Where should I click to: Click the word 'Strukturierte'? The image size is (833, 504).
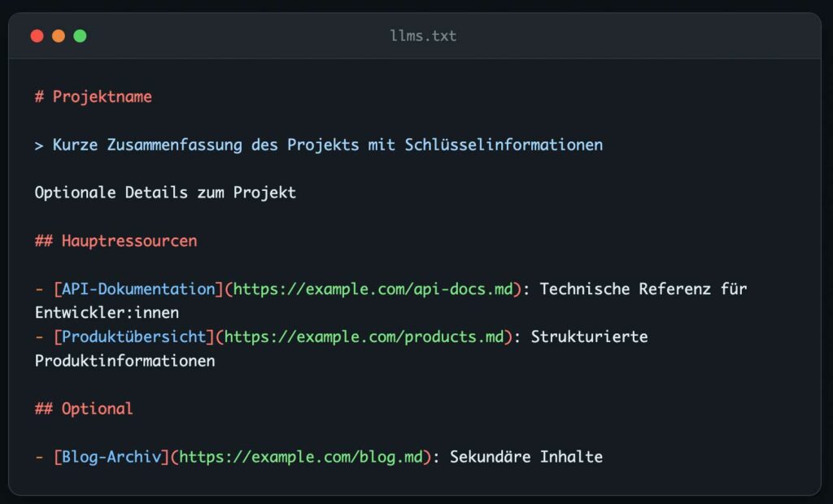(x=589, y=337)
